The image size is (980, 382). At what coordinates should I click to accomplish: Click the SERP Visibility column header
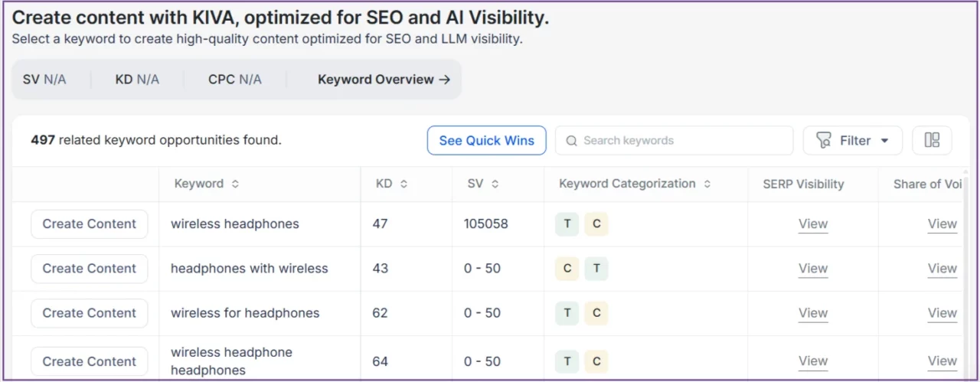[x=803, y=184]
